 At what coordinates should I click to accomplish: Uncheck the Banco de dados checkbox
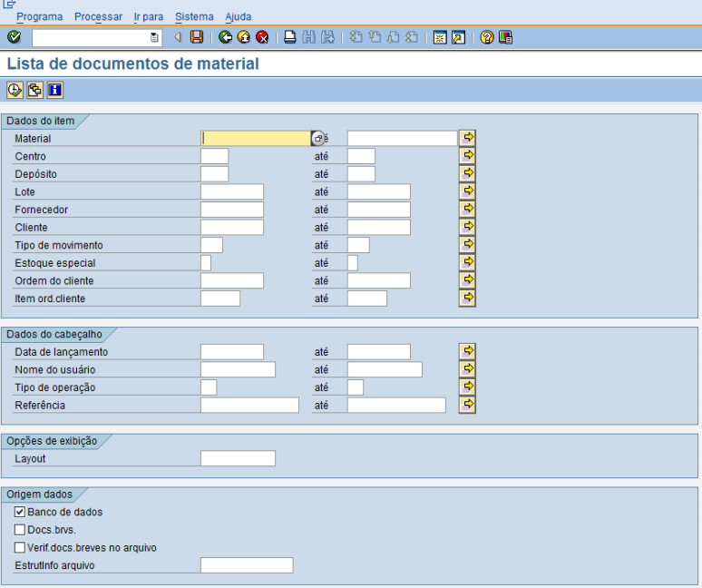point(20,513)
